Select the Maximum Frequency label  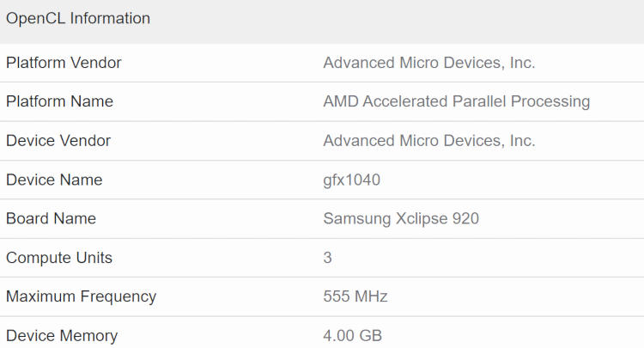tap(82, 297)
